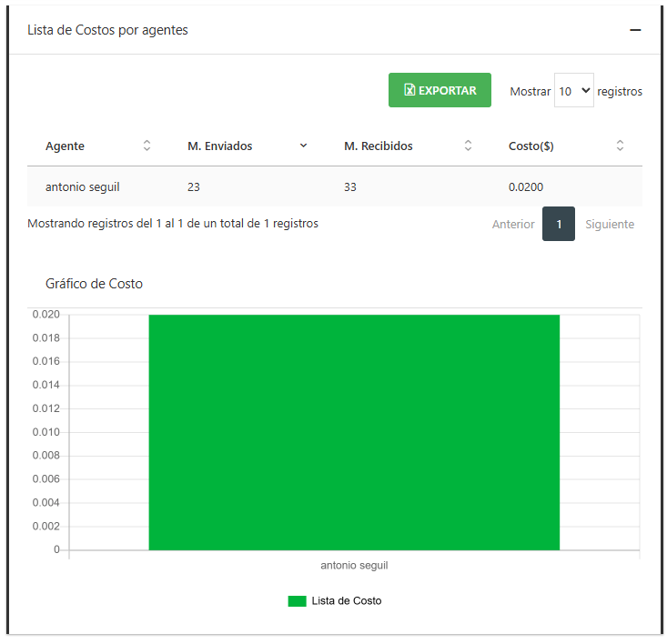Toggle the M. Enviados sort arrow
The height and width of the screenshot is (644, 667).
tap(303, 146)
